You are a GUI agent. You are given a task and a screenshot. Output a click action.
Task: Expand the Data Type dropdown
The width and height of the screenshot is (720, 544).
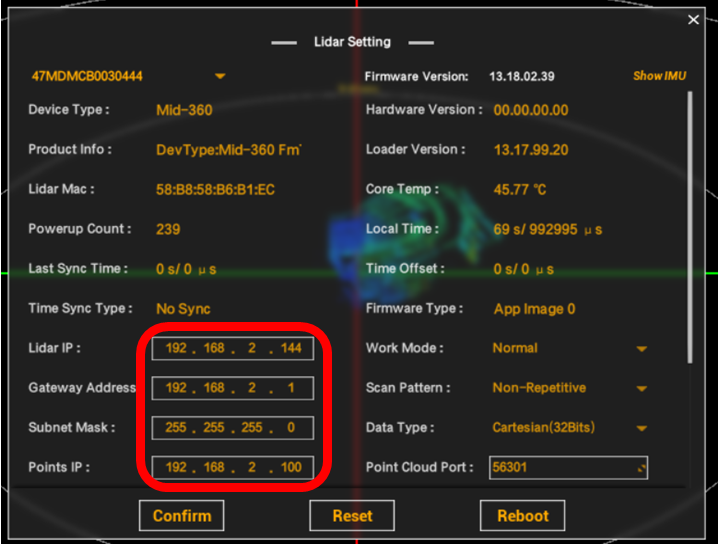tap(641, 428)
